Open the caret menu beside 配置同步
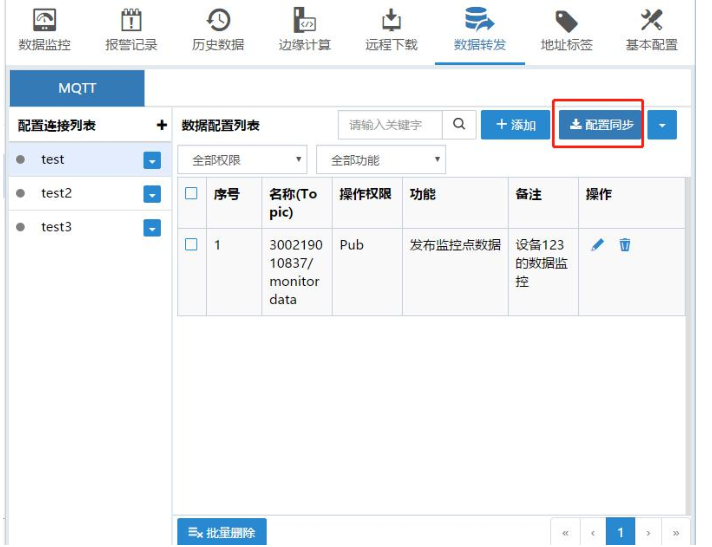712x547 pixels. 662,125
